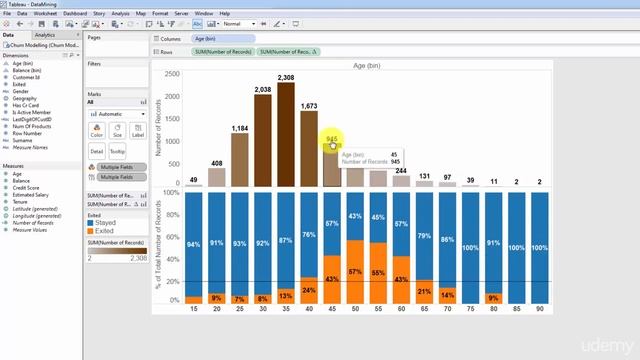Click the Highlight pen toolbar icon

277,24
